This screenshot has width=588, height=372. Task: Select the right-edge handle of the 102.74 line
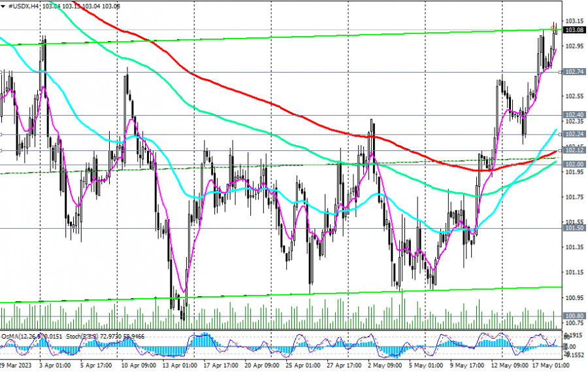pos(561,72)
